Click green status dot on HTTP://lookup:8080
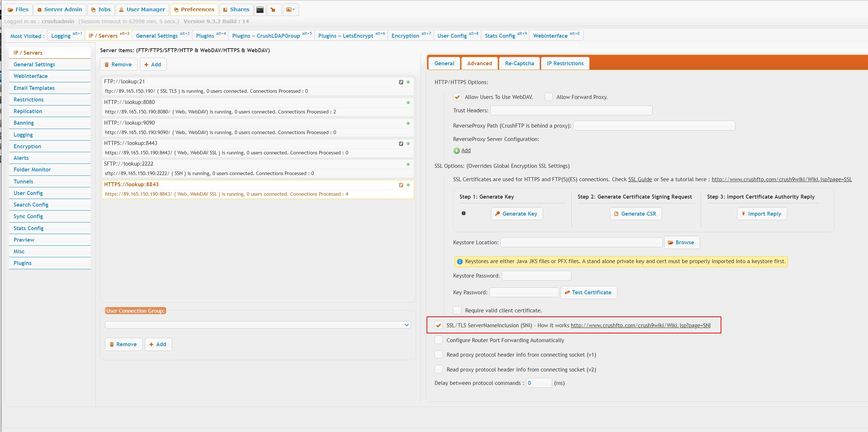This screenshot has height=432, width=868. pyautogui.click(x=408, y=103)
